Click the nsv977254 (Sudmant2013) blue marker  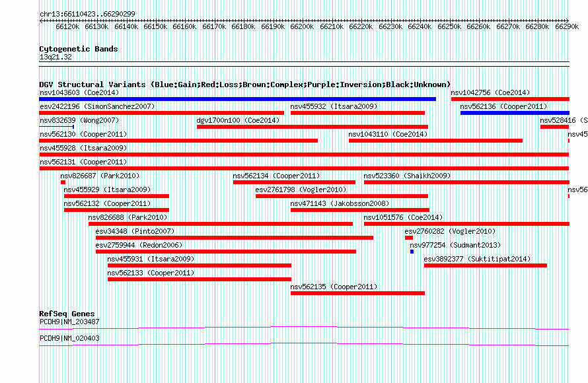[x=412, y=252]
